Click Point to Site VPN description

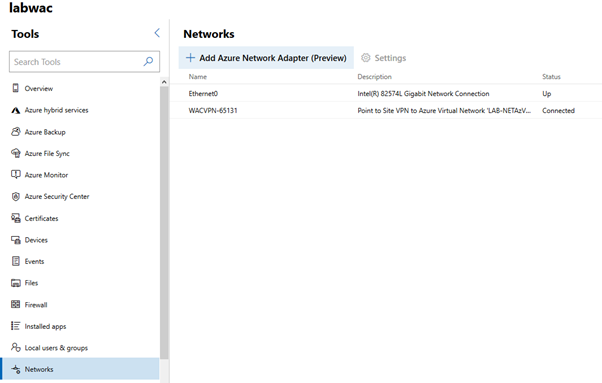444,110
